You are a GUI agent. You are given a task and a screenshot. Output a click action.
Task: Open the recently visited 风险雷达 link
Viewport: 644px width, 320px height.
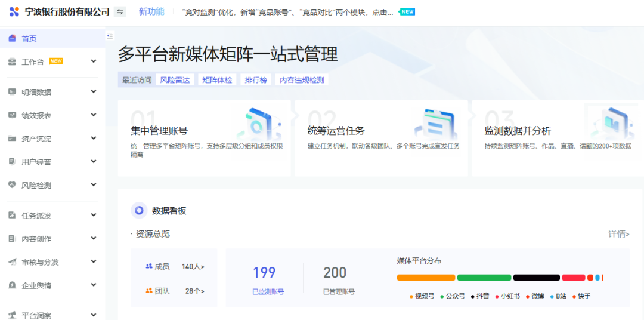coord(175,80)
